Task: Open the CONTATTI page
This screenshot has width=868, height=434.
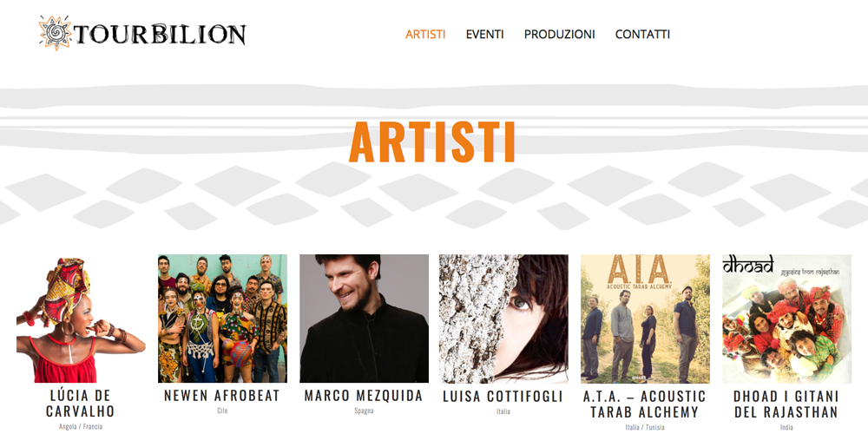Action: pos(642,35)
